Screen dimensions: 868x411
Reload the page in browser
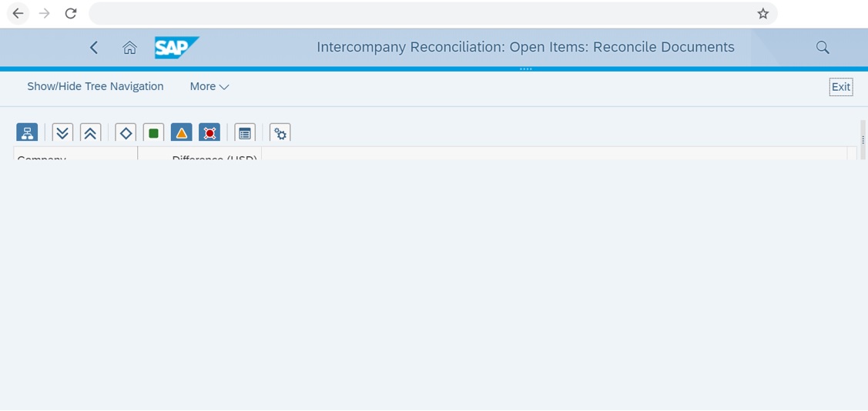click(x=70, y=13)
